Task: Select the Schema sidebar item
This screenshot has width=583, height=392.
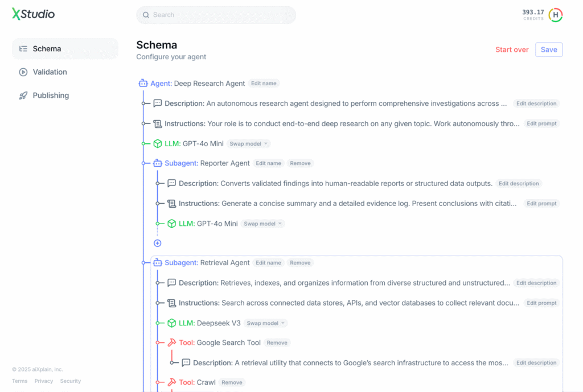Action: [47, 49]
